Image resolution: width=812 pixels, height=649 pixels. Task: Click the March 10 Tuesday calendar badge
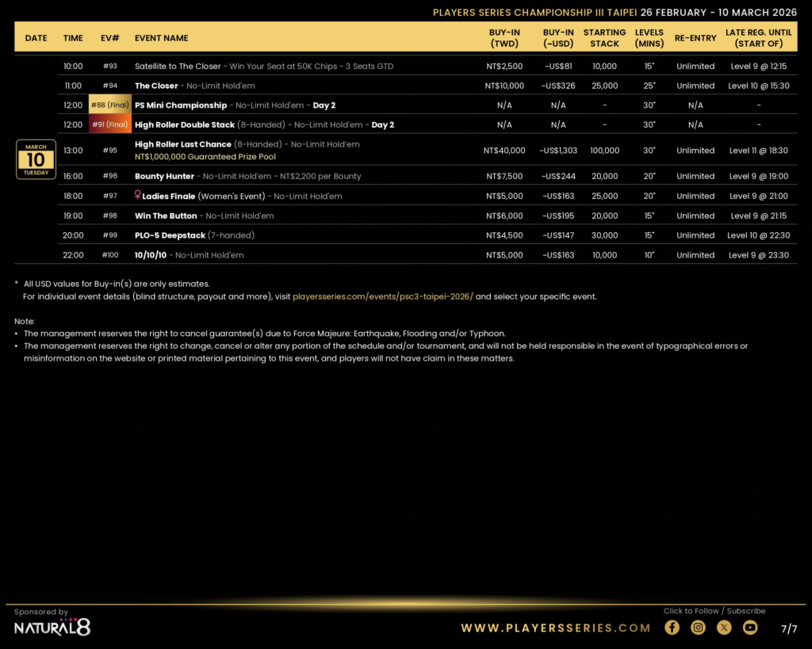[36, 159]
